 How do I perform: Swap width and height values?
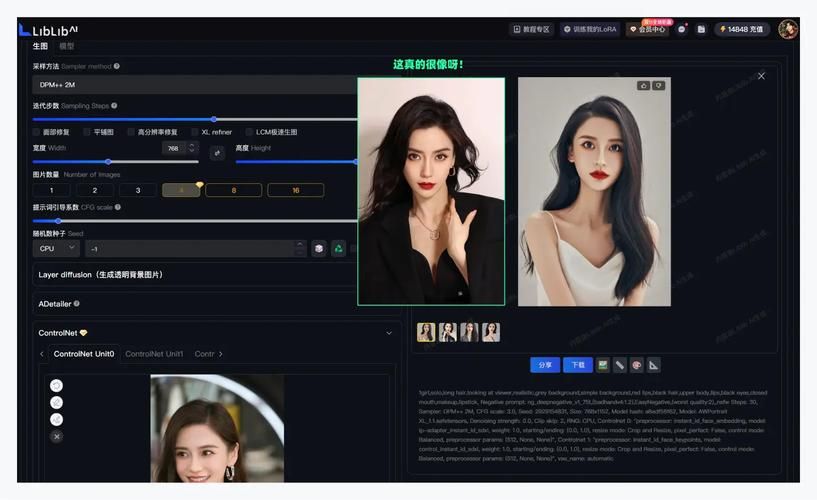217,153
